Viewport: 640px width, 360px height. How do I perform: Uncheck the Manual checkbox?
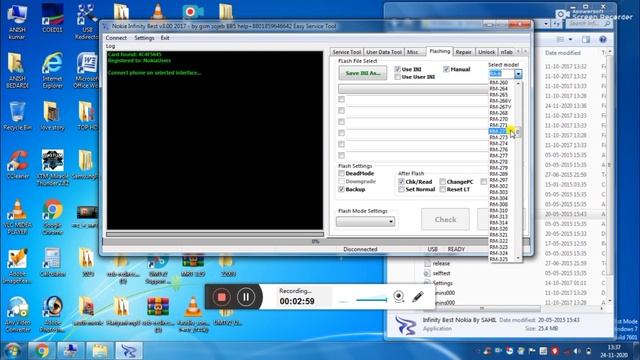coord(446,69)
